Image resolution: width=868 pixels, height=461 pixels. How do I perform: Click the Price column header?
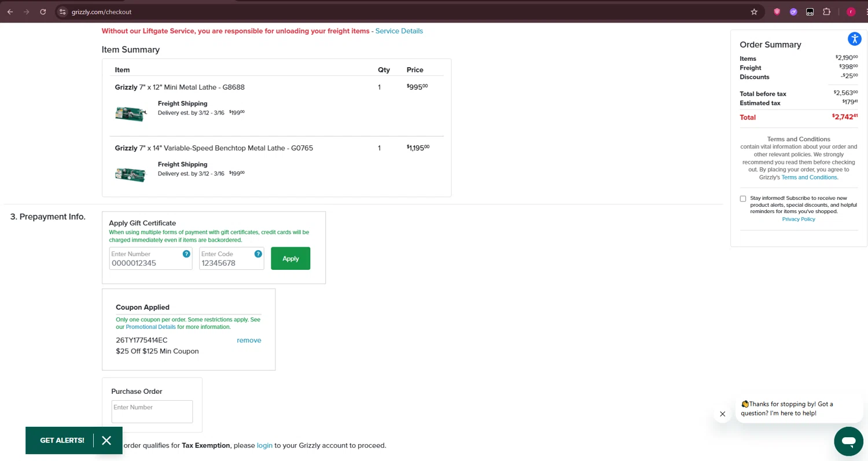pos(415,70)
